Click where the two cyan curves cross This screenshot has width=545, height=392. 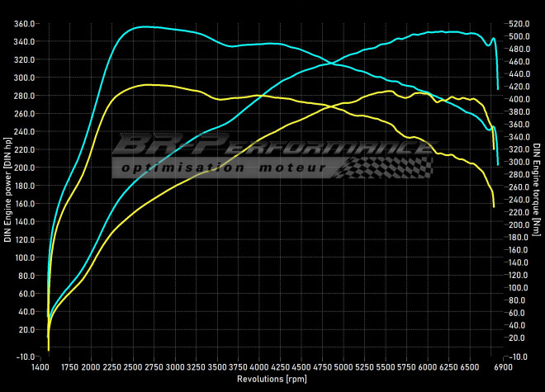pyautogui.click(x=329, y=64)
